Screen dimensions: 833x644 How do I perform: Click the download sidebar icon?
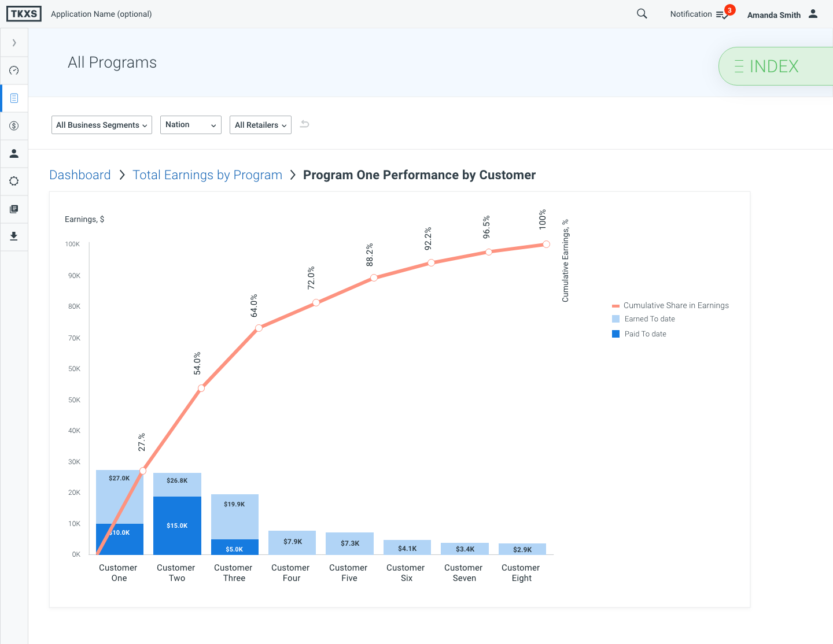coord(14,236)
